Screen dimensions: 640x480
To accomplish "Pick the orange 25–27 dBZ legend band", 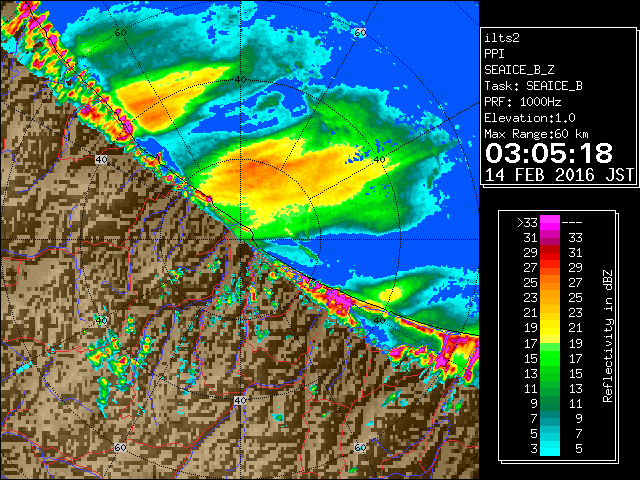I will click(x=550, y=283).
